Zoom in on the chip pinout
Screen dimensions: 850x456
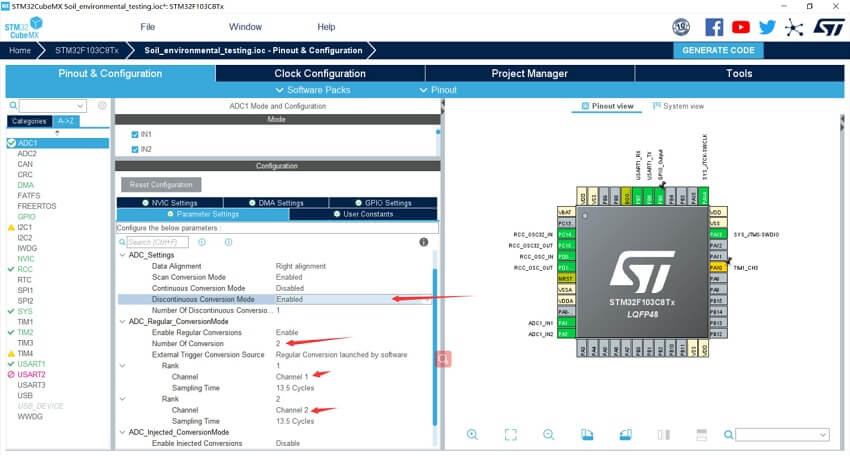[472, 434]
